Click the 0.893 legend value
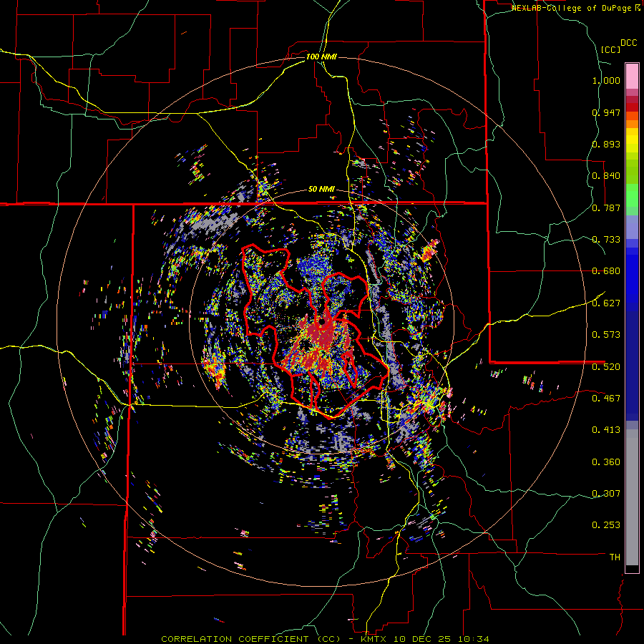644x644 pixels. point(606,144)
